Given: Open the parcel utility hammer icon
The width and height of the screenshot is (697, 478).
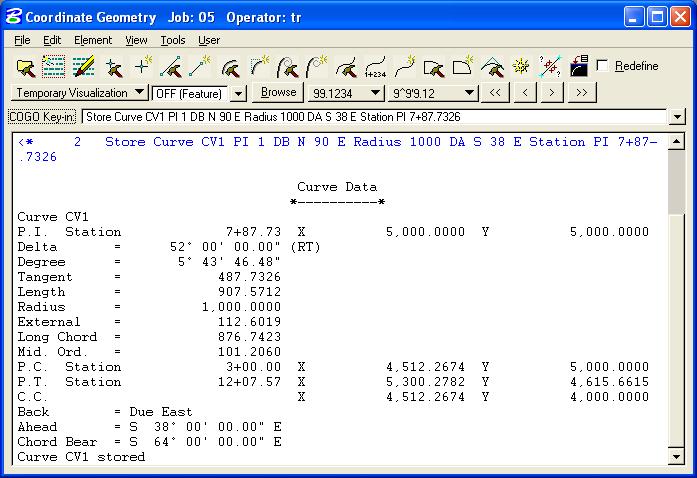Looking at the screenshot, I should pyautogui.click(x=433, y=68).
